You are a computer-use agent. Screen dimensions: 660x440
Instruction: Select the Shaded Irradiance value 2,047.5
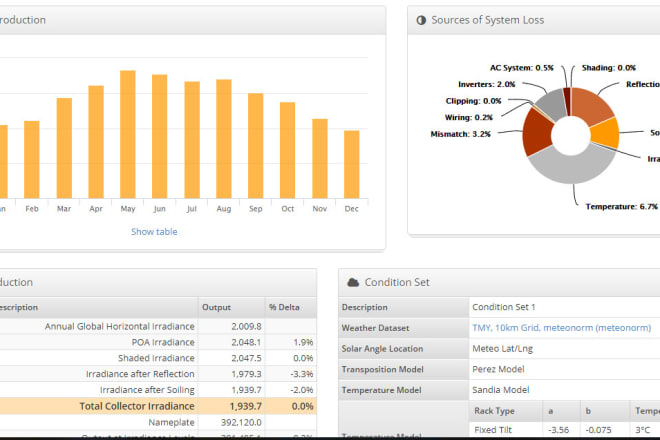coord(246,358)
